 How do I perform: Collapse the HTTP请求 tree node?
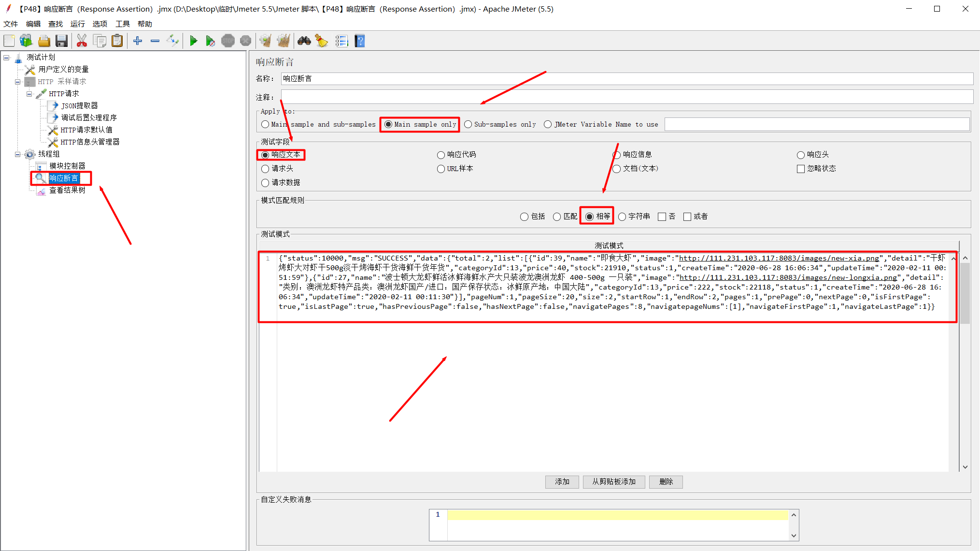pyautogui.click(x=29, y=94)
